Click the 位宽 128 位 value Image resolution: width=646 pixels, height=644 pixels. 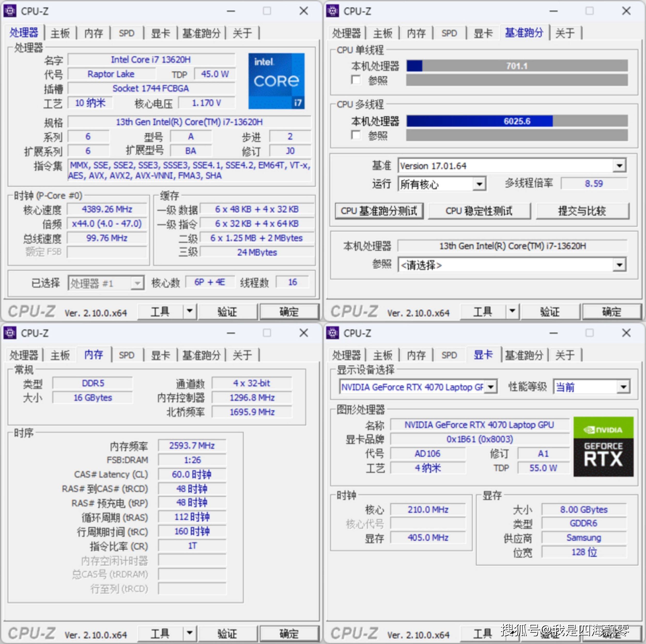584,552
